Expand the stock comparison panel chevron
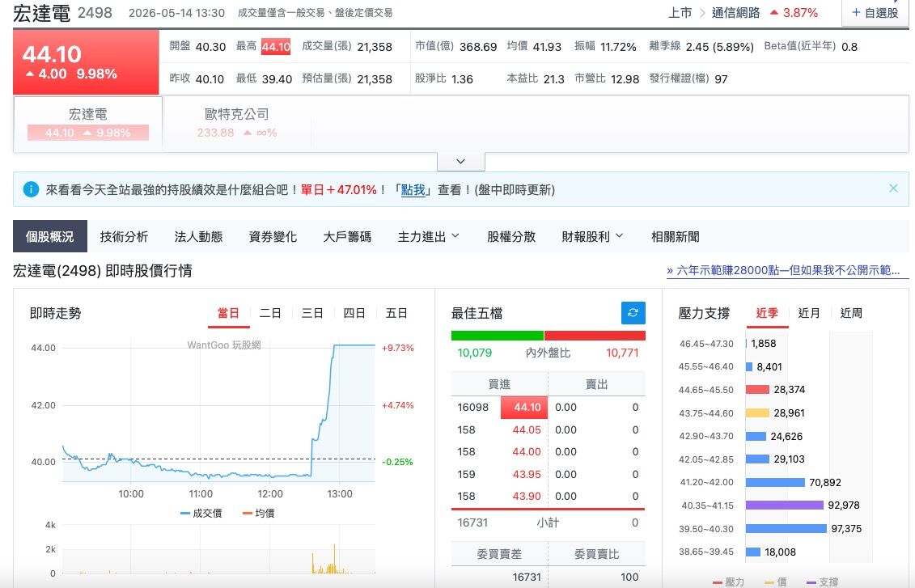Screen dimensions: 915x588 (461, 161)
